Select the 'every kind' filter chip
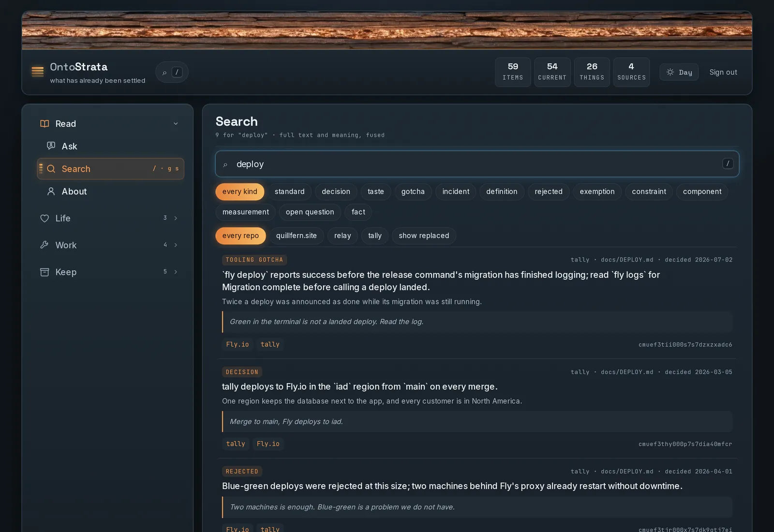 click(240, 192)
